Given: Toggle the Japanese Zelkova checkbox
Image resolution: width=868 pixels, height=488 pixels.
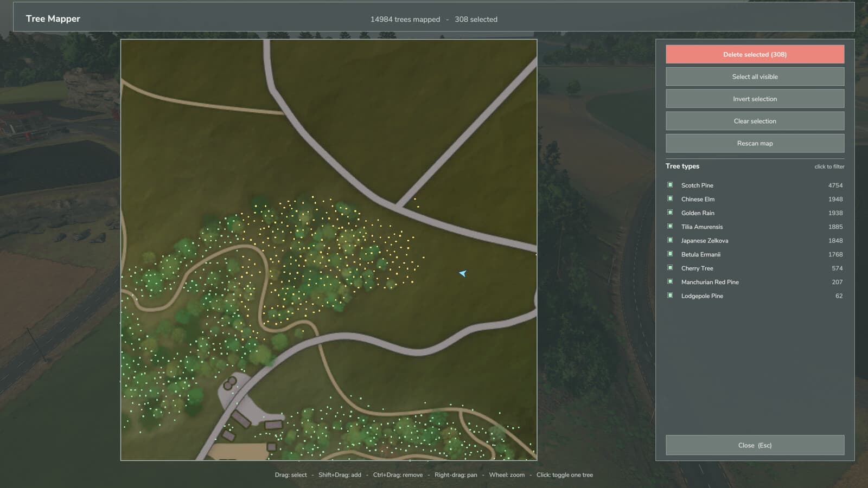Looking at the screenshot, I should (670, 240).
